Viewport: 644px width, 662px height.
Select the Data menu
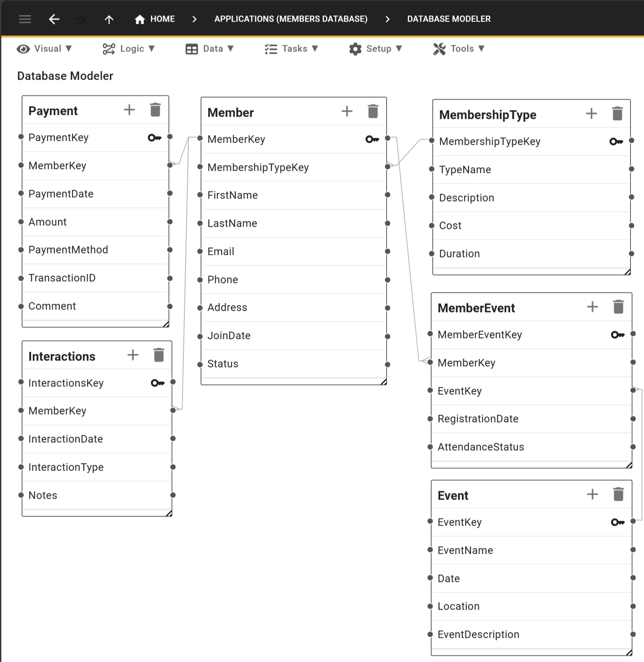[210, 48]
